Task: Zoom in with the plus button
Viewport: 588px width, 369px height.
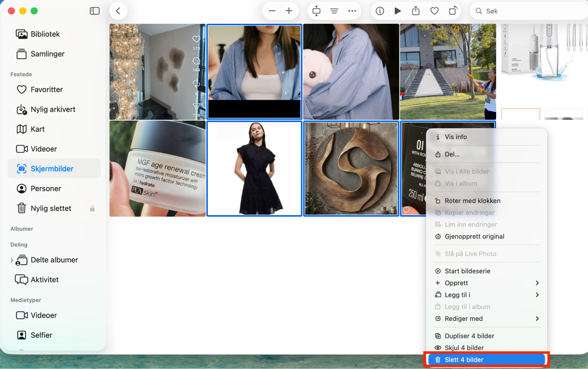Action: click(x=289, y=11)
